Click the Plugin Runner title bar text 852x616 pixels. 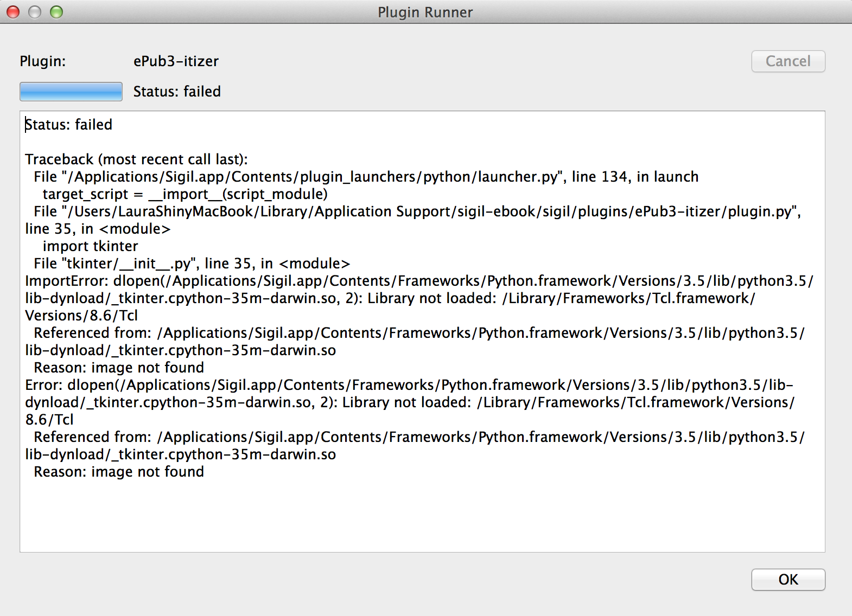point(425,12)
